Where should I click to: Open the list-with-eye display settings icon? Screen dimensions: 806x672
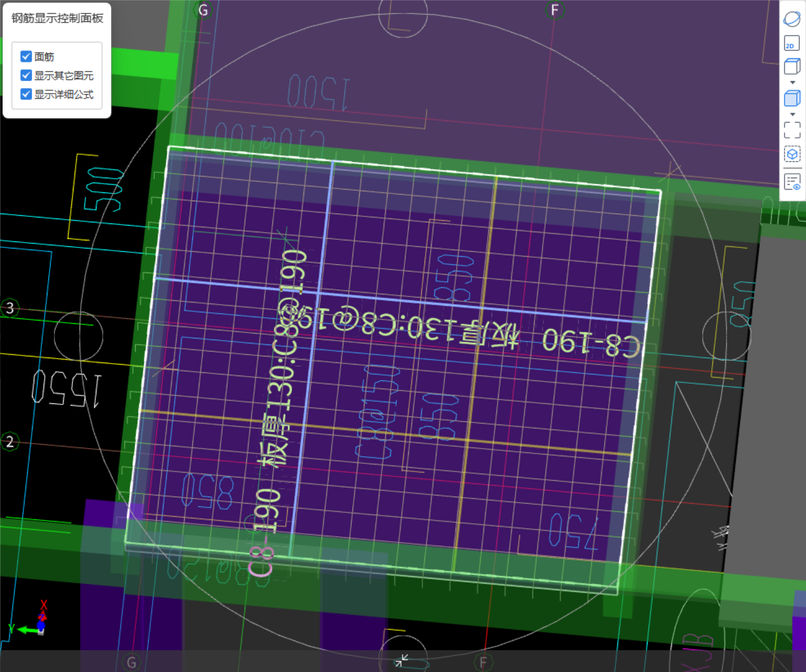point(792,181)
